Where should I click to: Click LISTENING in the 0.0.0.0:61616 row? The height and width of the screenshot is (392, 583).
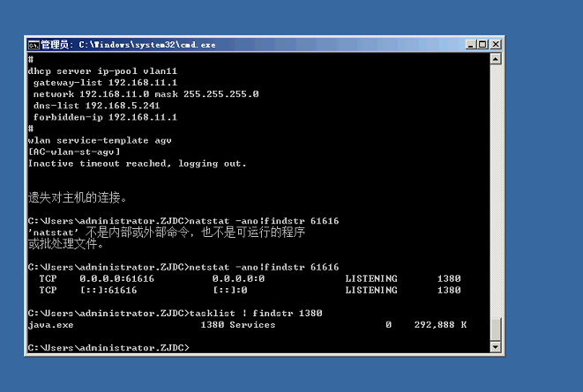371,278
